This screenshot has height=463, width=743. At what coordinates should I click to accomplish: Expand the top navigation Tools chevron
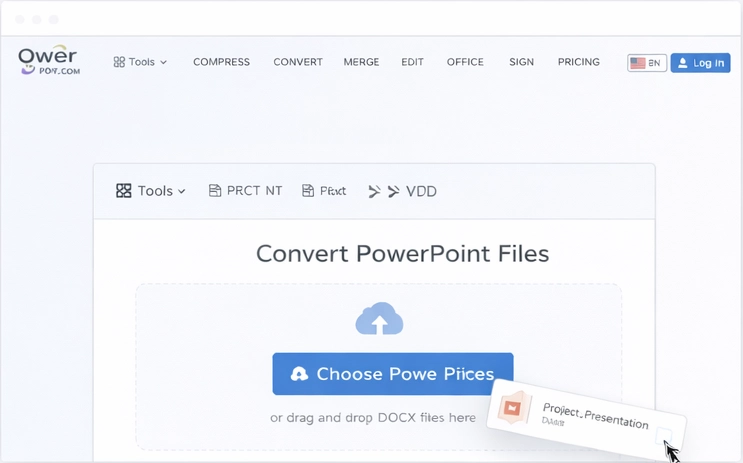(163, 63)
